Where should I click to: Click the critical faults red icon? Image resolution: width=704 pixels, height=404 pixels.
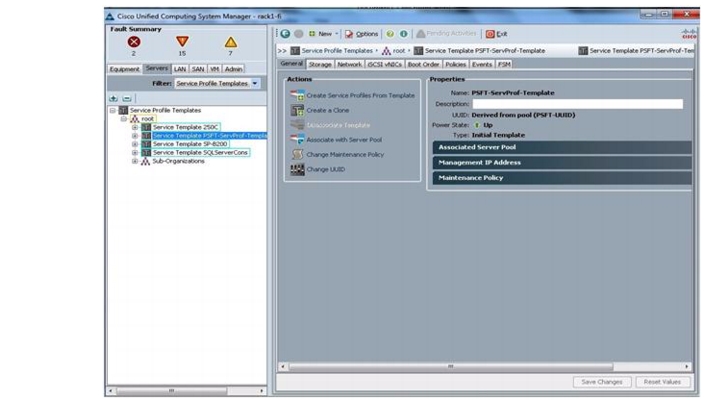click(x=134, y=42)
